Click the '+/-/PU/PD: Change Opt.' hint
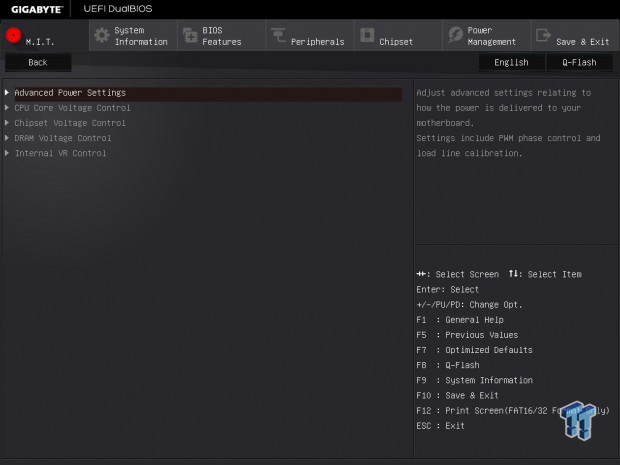 click(x=469, y=305)
